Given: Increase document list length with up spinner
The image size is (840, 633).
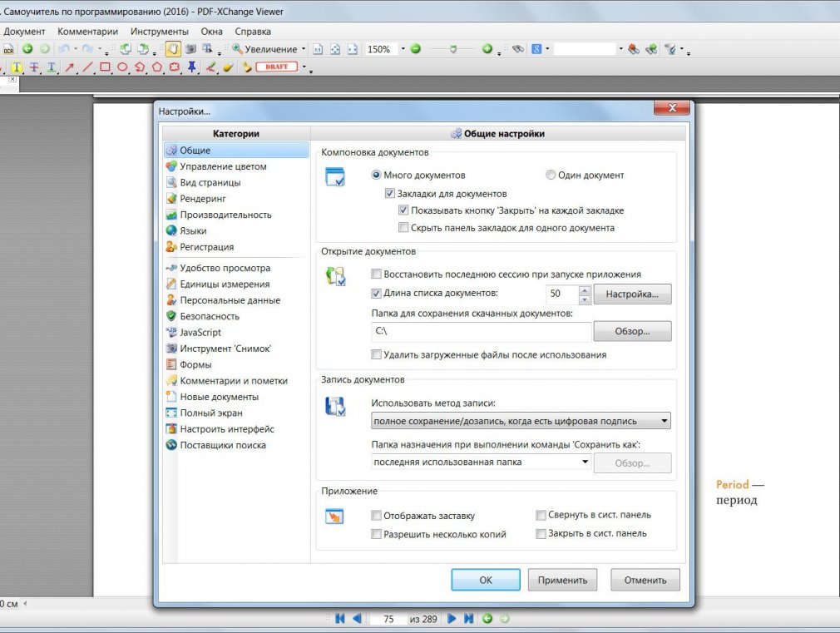Looking at the screenshot, I should pos(585,290).
